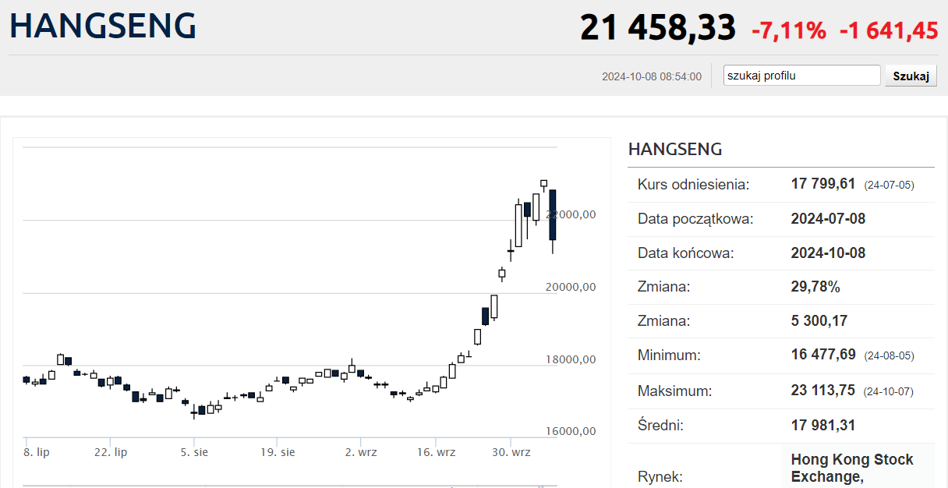Click the -1 641,45 point change
Image resolution: width=948 pixels, height=488 pixels.
889,31
